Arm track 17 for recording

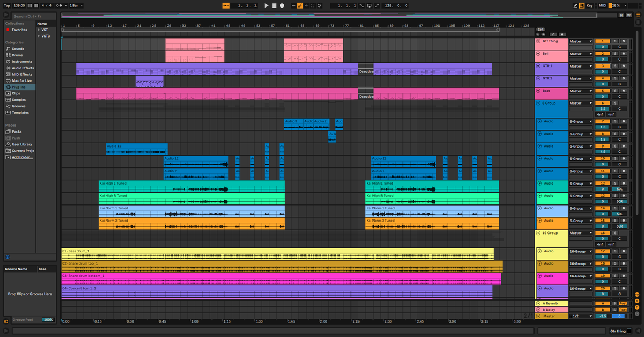point(624,251)
